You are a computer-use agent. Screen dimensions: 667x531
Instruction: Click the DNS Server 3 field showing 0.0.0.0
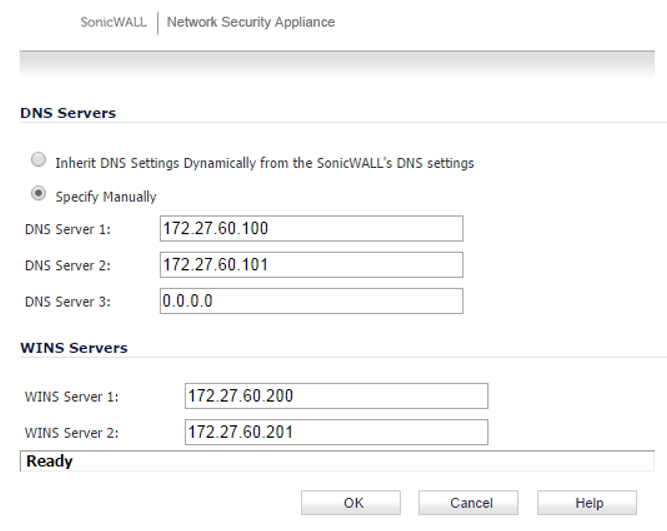(311, 301)
